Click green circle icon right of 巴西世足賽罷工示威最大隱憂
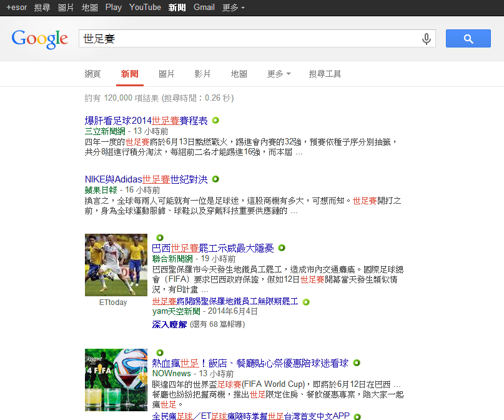The height and width of the screenshot is (420, 504). pos(282,248)
